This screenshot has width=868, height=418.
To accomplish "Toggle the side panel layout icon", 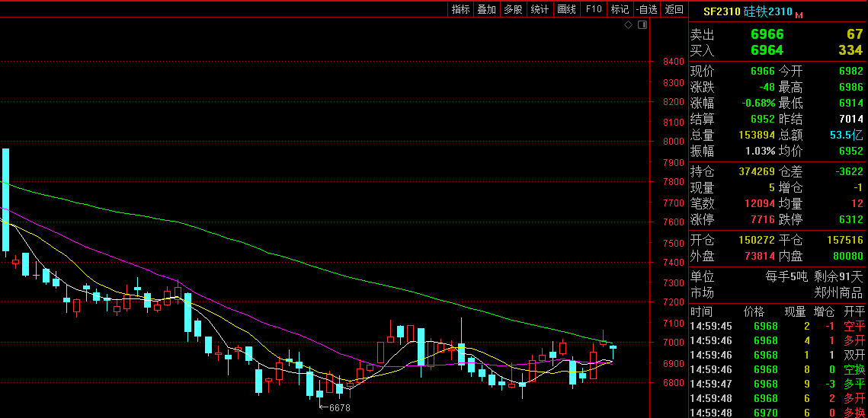I will click(x=642, y=25).
